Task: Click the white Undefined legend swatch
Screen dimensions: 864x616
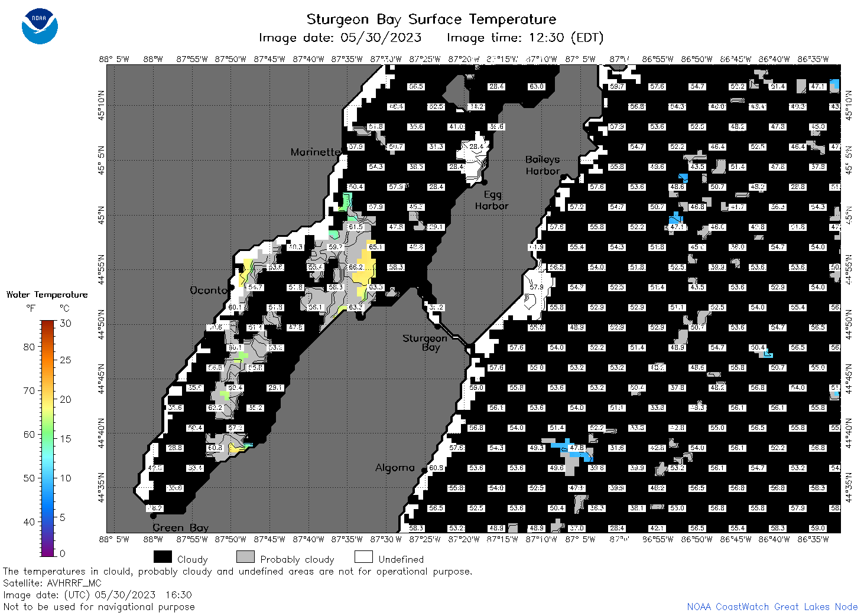Action: 363,557
